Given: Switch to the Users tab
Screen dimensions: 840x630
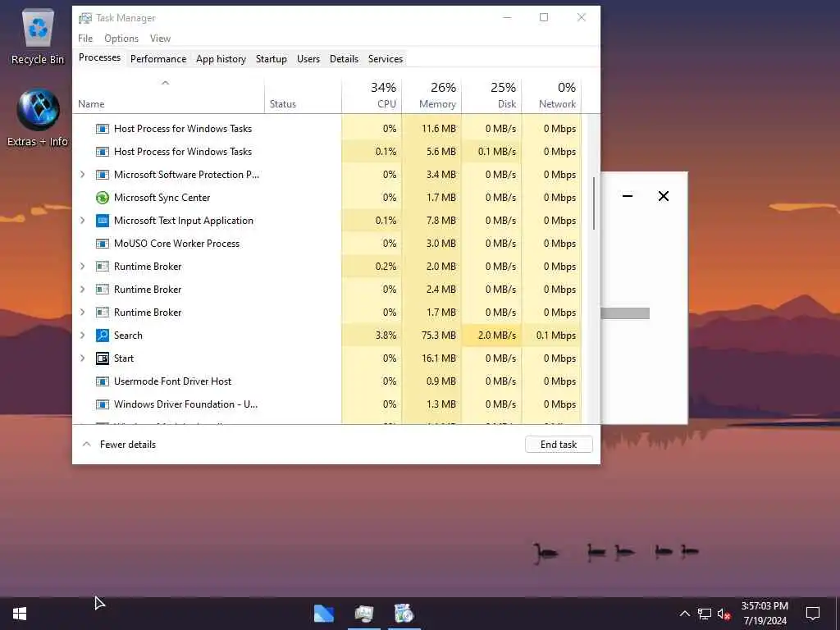Looking at the screenshot, I should tap(308, 59).
